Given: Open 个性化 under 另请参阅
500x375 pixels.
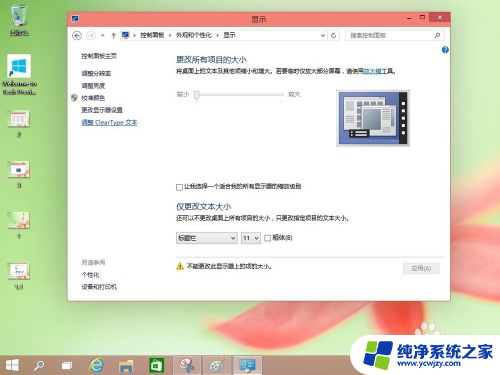Looking at the screenshot, I should point(90,275).
